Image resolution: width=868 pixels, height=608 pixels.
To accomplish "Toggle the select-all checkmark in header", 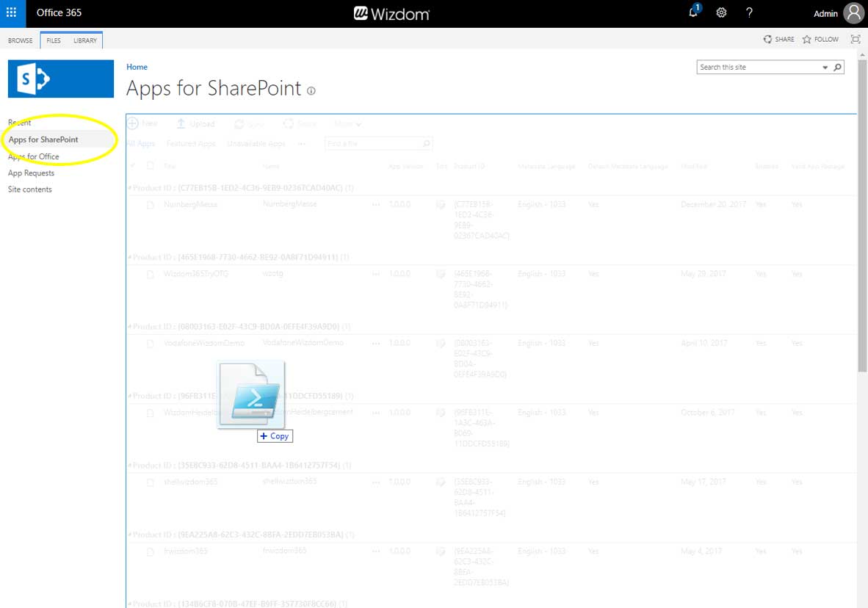I will pos(132,165).
